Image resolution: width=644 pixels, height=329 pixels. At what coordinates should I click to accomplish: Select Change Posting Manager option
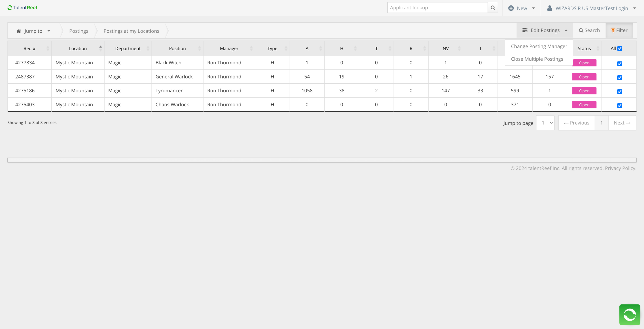click(x=539, y=46)
